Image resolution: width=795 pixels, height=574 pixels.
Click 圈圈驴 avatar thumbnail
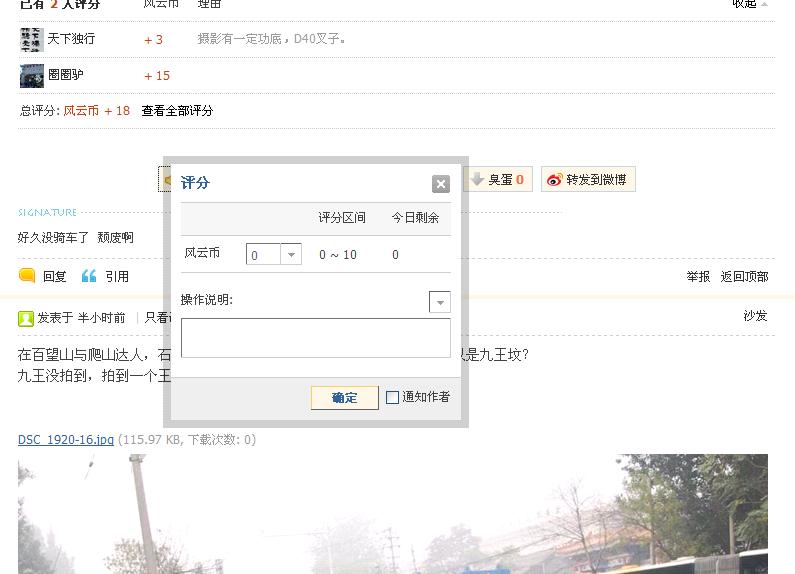click(x=31, y=76)
